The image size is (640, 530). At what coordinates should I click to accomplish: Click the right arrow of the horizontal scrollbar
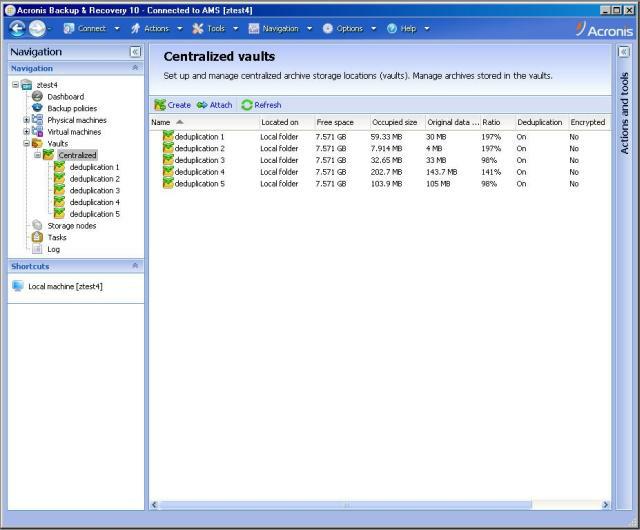[x=606, y=505]
